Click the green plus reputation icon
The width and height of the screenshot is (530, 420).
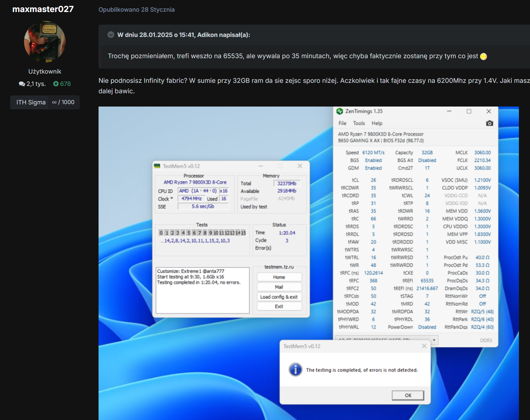click(56, 84)
